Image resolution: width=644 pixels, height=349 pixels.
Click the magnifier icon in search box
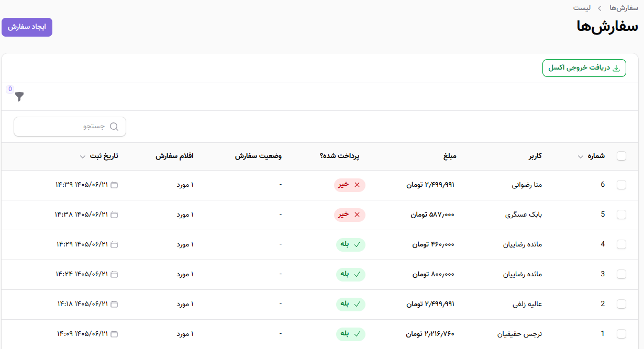[x=114, y=127]
